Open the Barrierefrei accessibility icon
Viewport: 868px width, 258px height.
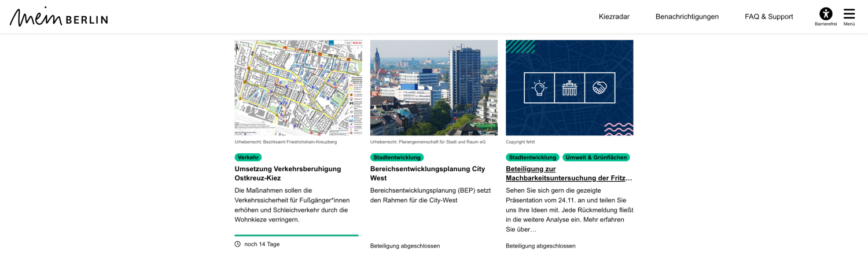[x=826, y=14]
